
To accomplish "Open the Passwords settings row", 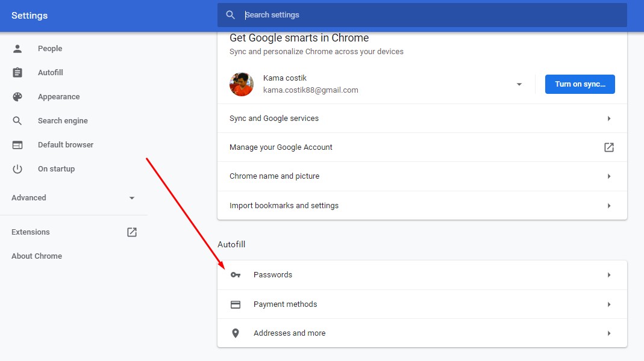I will click(422, 275).
